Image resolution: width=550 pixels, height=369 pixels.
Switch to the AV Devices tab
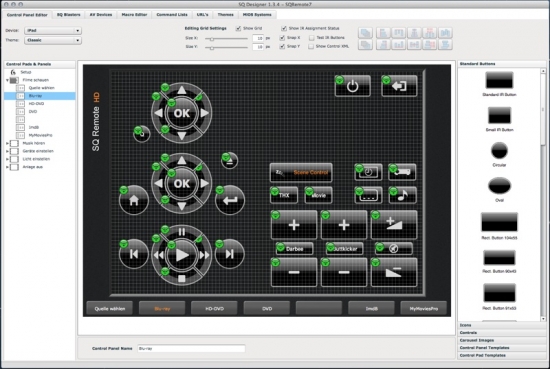(x=101, y=15)
